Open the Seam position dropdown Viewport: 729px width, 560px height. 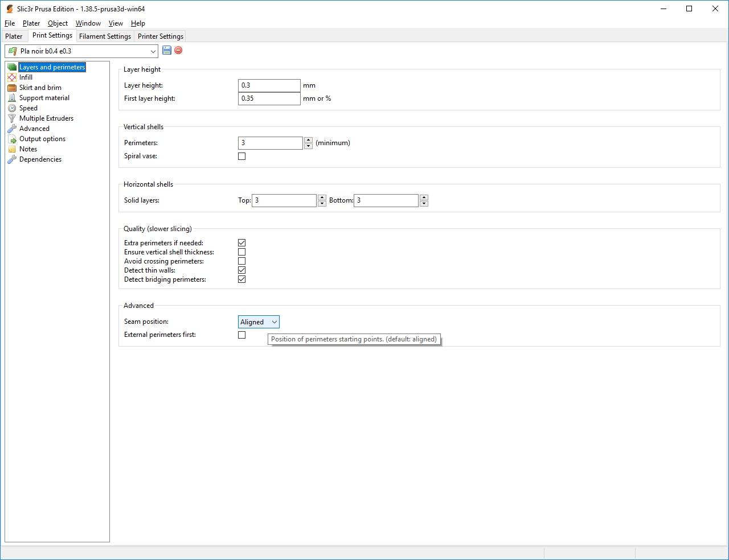tap(259, 322)
